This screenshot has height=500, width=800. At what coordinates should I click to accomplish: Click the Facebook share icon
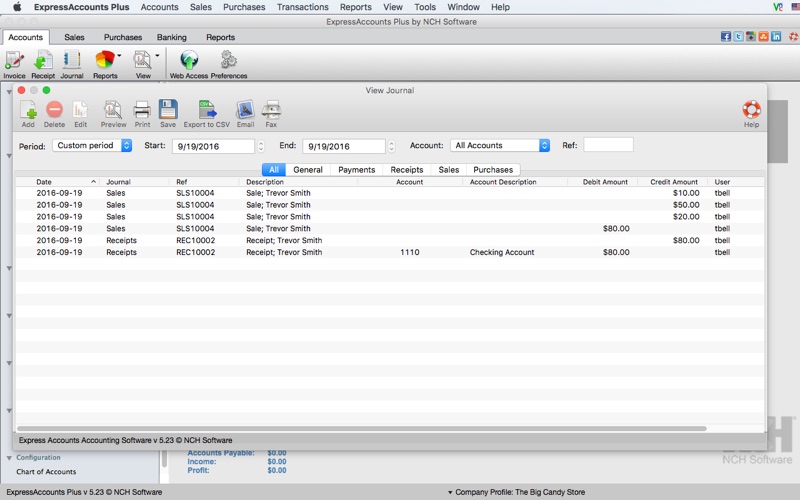point(726,36)
